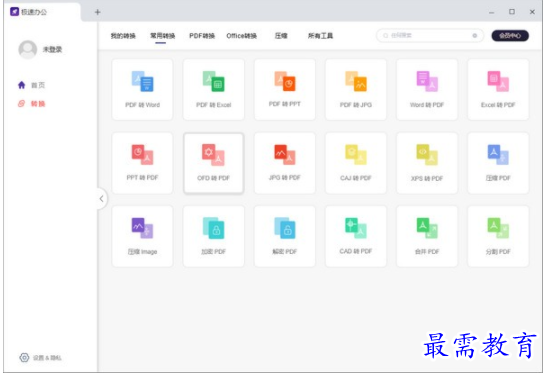Viewport: 545px width, 377px height.
Task: Select 转换 in the sidebar
Action: (x=31, y=104)
